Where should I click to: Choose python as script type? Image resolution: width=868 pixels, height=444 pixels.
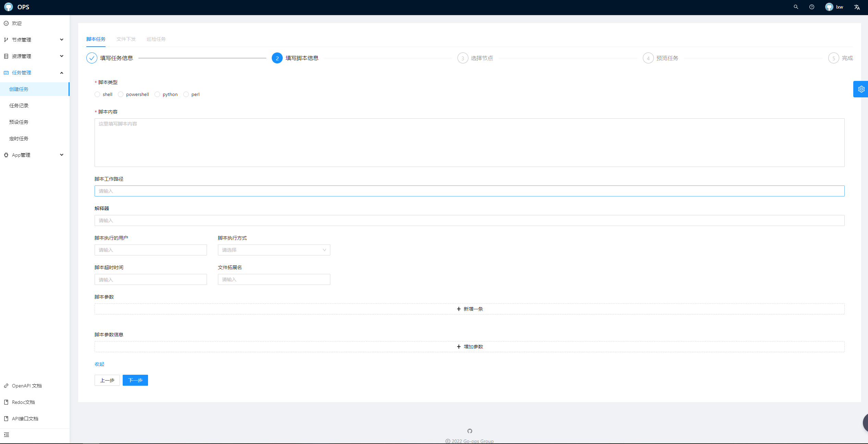click(x=157, y=94)
